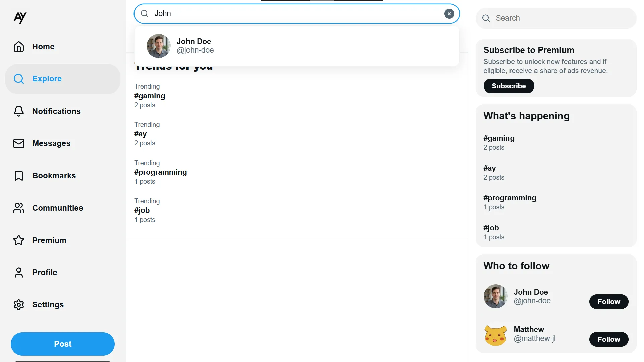This screenshot has height=362, width=644.
Task: Open #gaming under What's happening
Action: tap(499, 138)
